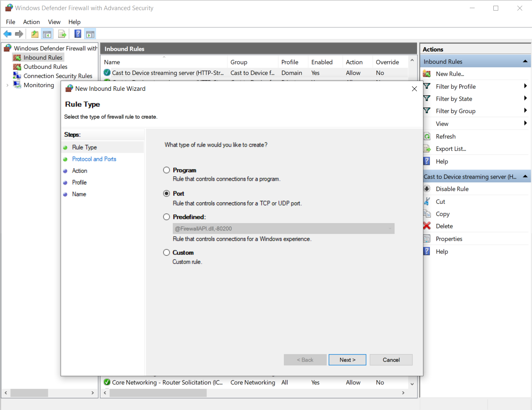Select the Predefined rule type radio button

[x=166, y=217]
